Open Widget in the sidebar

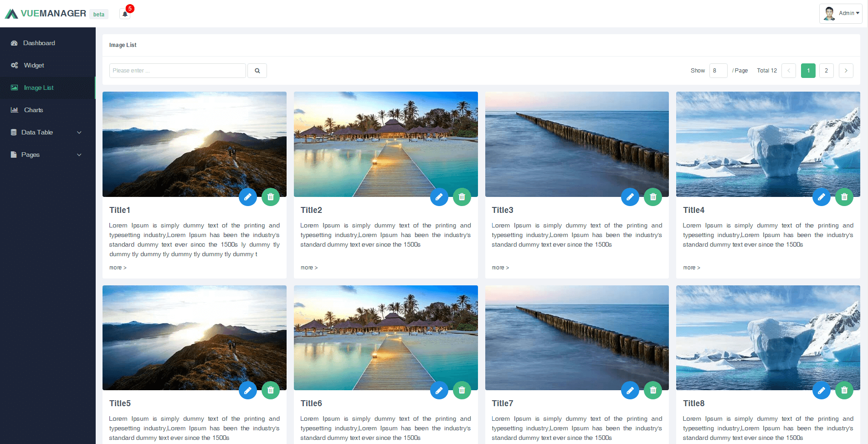click(48, 65)
